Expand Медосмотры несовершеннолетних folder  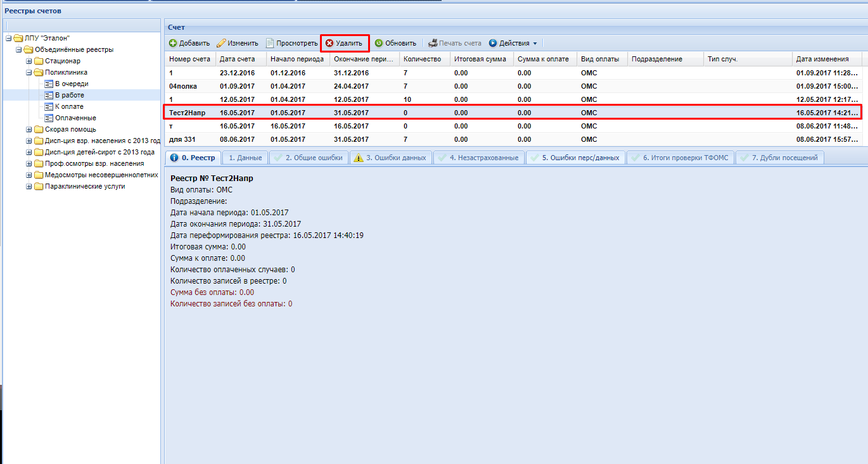click(29, 175)
